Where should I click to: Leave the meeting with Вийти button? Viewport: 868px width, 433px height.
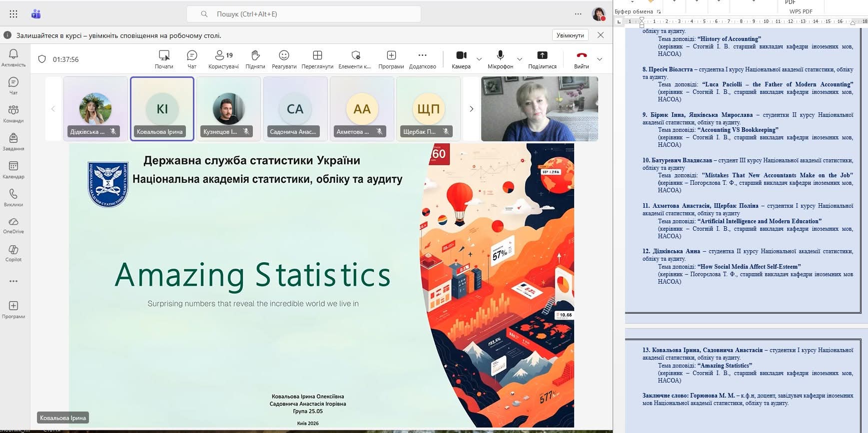581,58
